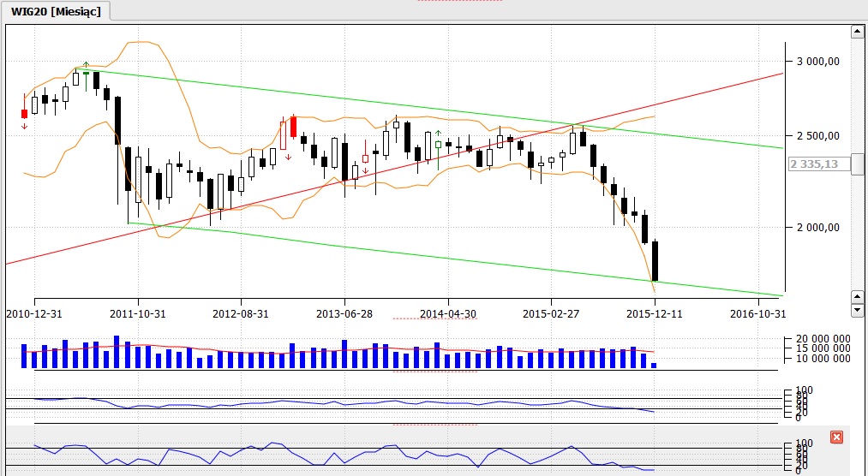Viewport: 868px width, 476px height.
Task: Click the 2 500,00 price axis label
Action: (x=817, y=136)
